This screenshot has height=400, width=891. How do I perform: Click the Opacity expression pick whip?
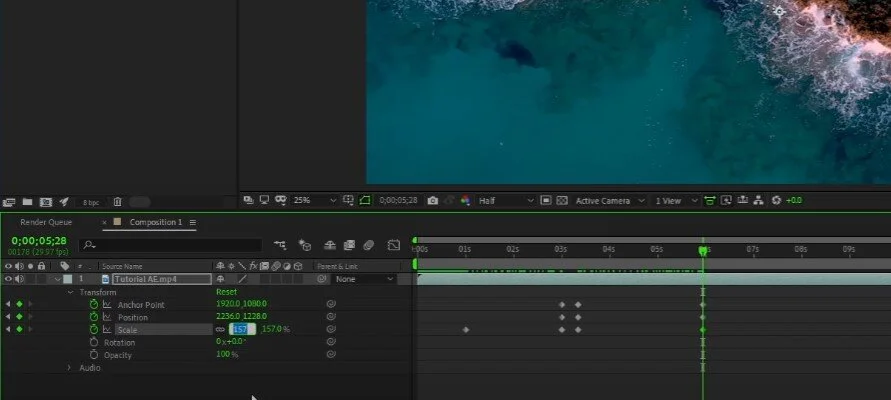click(x=331, y=354)
